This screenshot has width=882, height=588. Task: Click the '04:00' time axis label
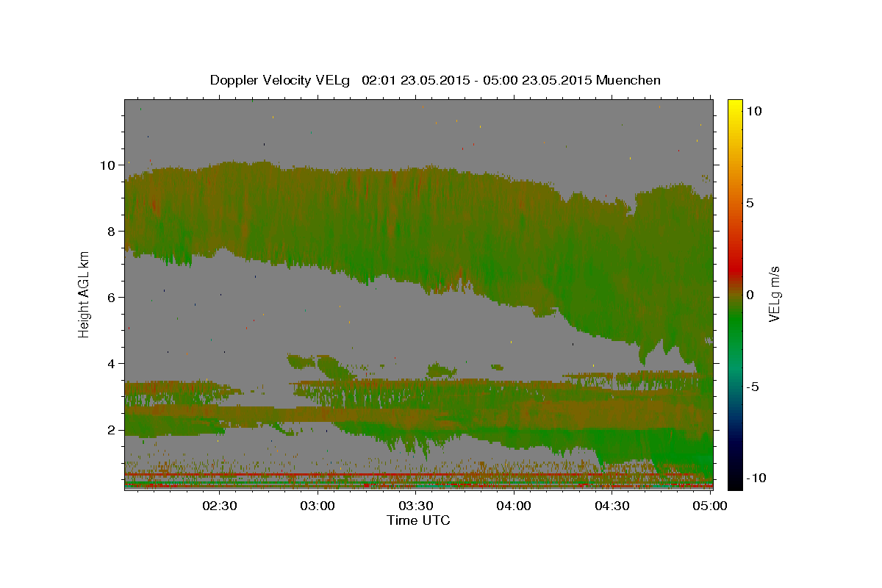(x=514, y=506)
